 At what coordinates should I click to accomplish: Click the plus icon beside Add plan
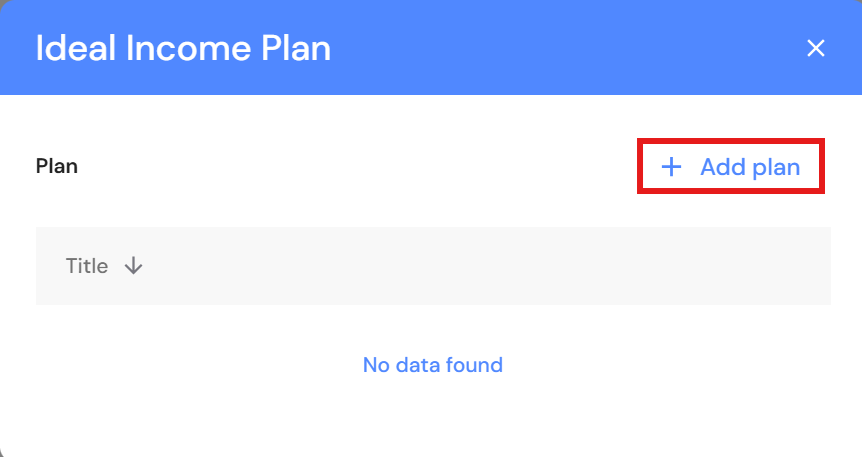(x=672, y=167)
